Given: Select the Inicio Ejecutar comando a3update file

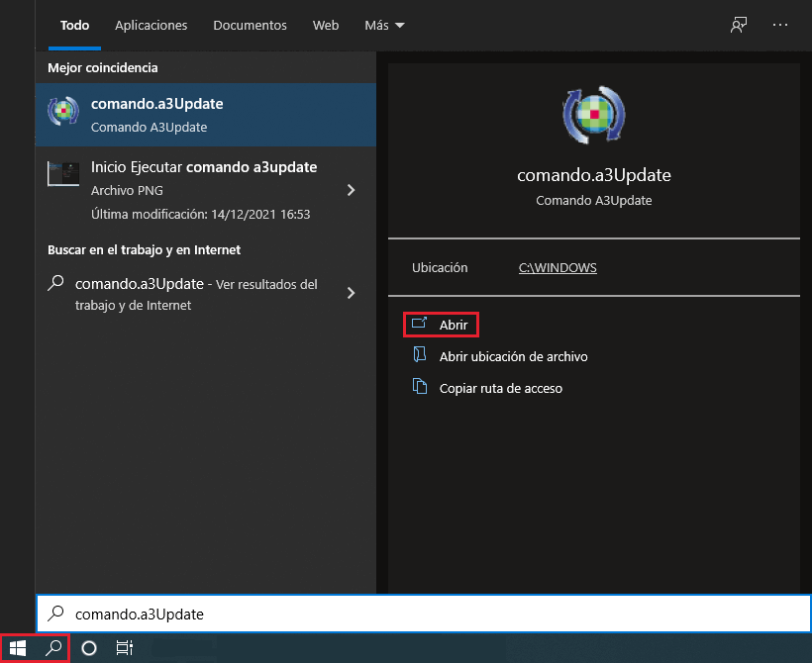Looking at the screenshot, I should coord(206,190).
